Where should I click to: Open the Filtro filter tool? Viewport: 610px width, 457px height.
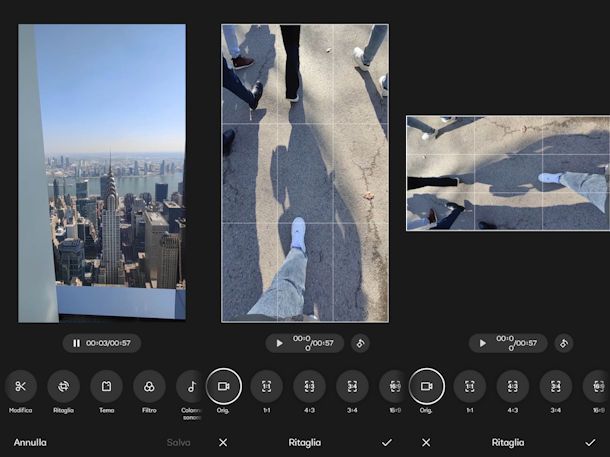(x=149, y=386)
